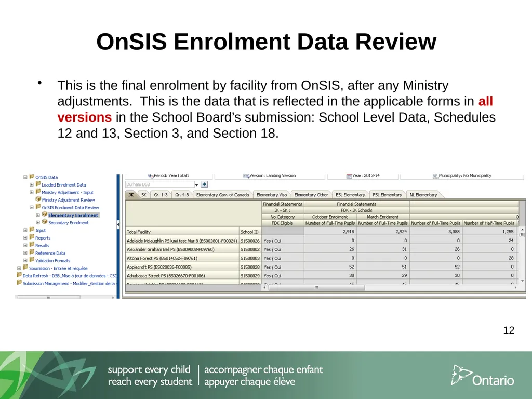
Task: Click the Period: YearTotal1 selector
Action: point(169,176)
